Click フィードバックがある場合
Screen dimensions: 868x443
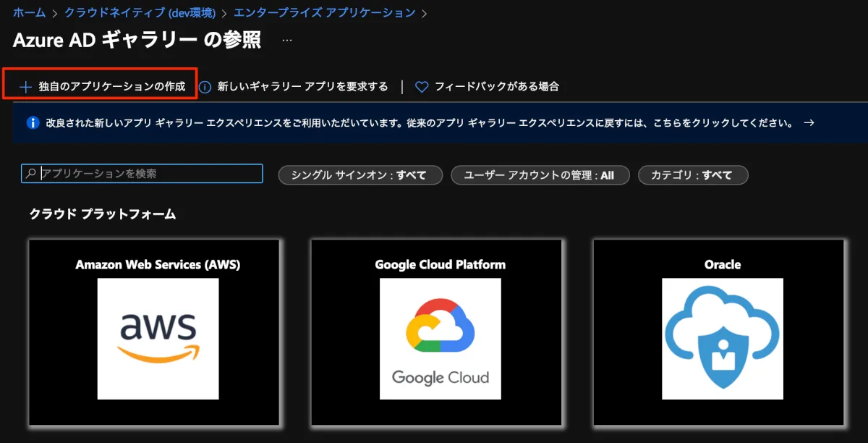point(497,87)
